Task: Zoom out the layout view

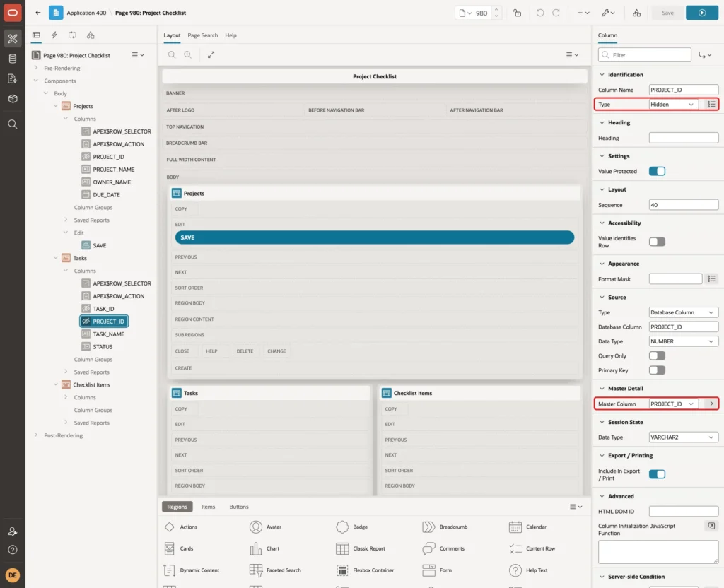Action: point(172,54)
